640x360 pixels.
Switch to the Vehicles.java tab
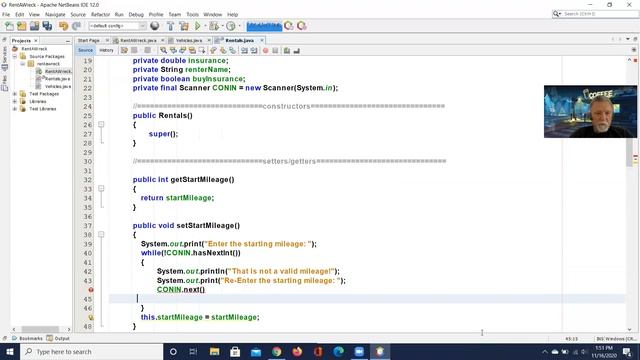(189, 40)
